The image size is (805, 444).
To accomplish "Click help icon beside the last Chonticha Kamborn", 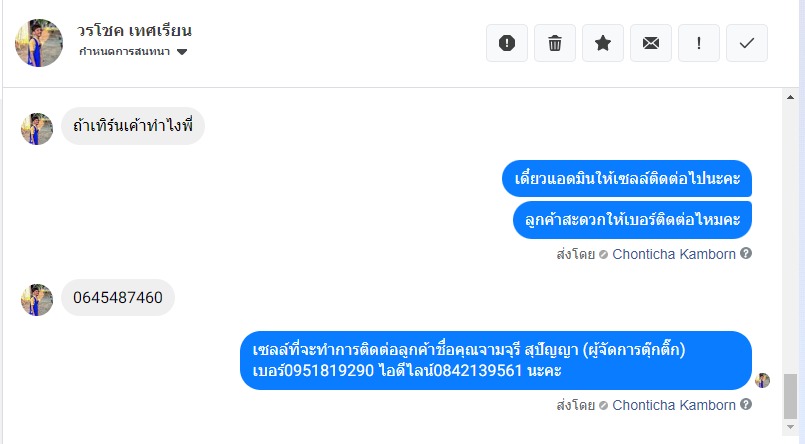I will [x=746, y=406].
